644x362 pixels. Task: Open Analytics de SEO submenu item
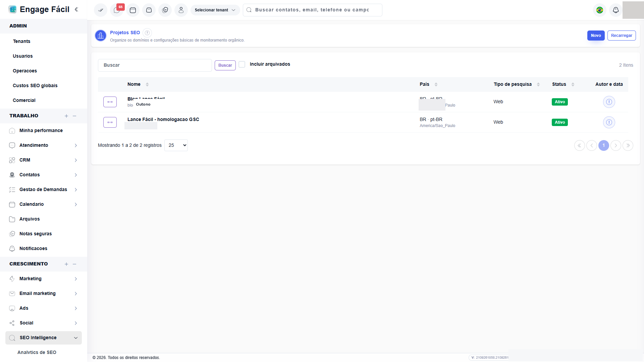(37, 352)
